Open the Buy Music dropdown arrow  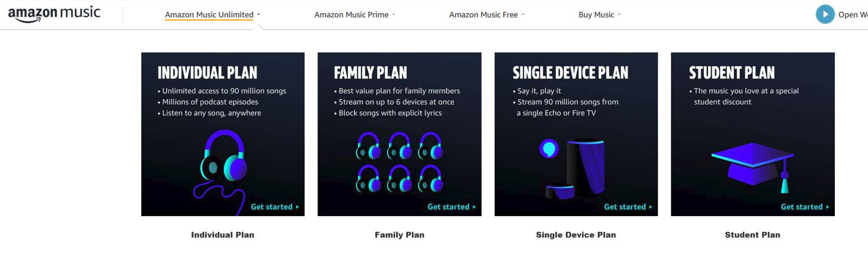click(x=619, y=15)
